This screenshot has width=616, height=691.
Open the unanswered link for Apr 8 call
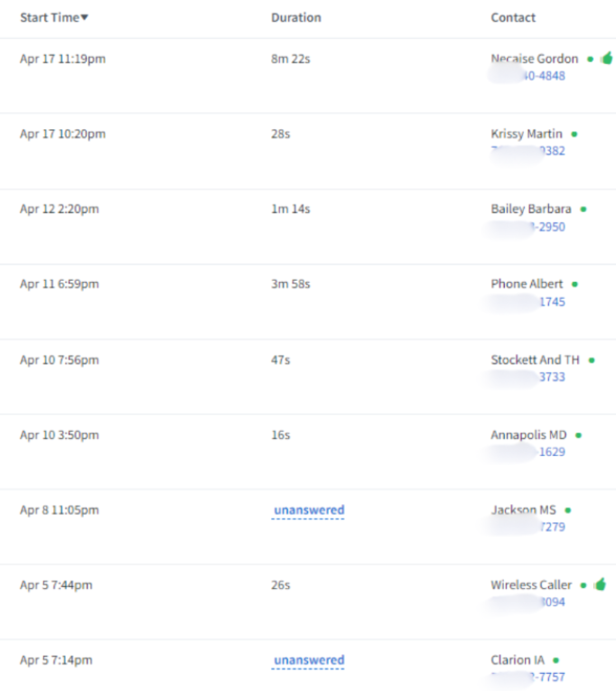[309, 510]
